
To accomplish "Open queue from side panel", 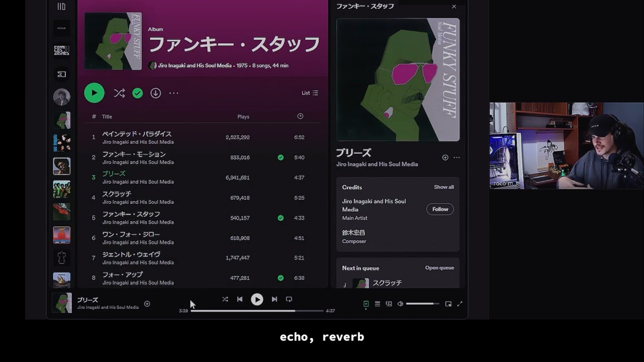I will (440, 268).
